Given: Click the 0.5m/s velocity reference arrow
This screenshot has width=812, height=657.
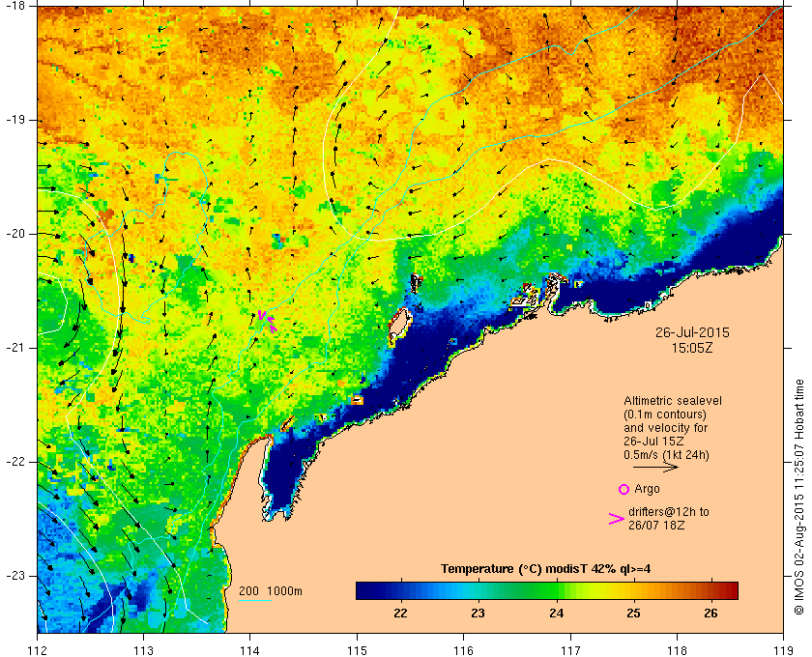Looking at the screenshot, I should click(x=655, y=468).
